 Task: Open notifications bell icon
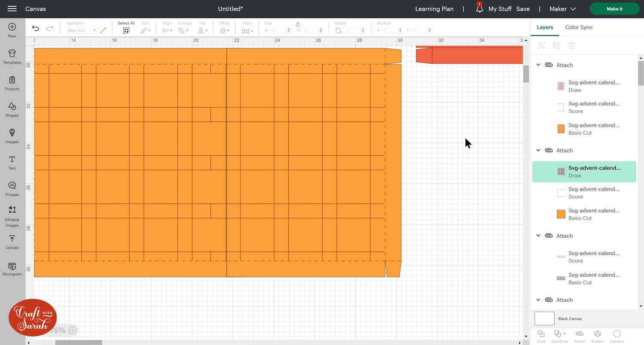[x=479, y=9]
